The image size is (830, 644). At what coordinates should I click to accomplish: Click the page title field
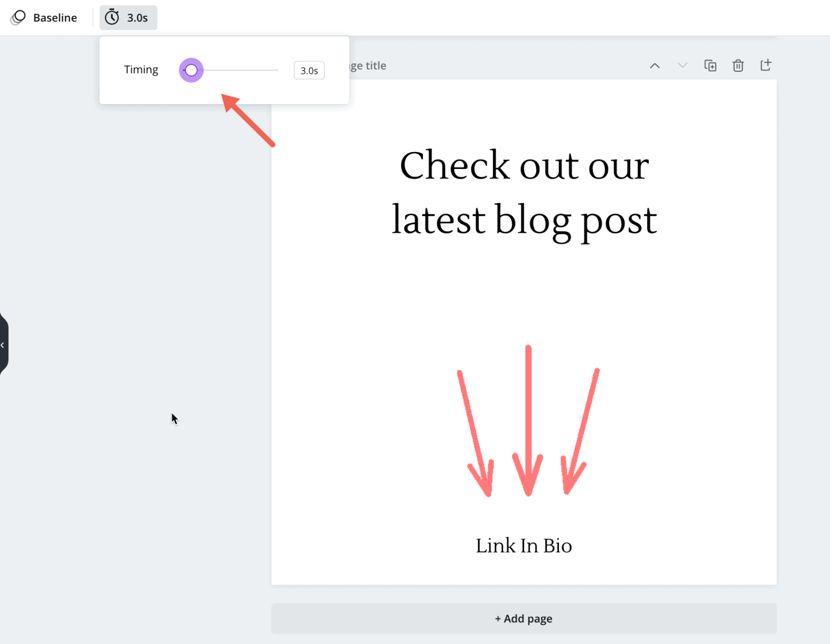368,66
